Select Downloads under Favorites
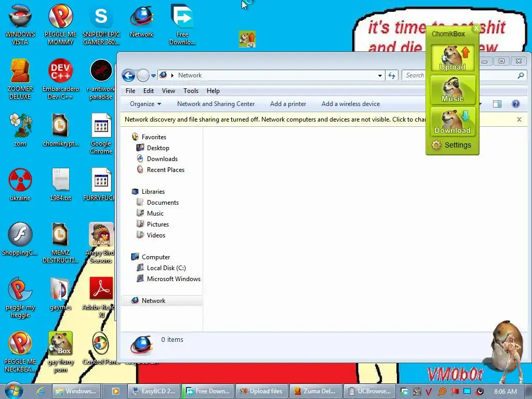This screenshot has width=532, height=399. pos(162,159)
